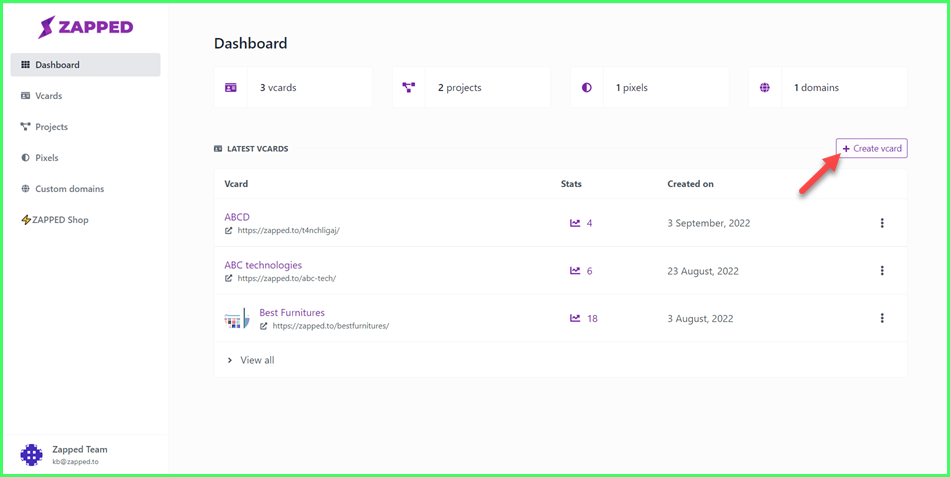The image size is (950, 477).
Task: Open the 2 projects summary card
Action: coord(471,88)
